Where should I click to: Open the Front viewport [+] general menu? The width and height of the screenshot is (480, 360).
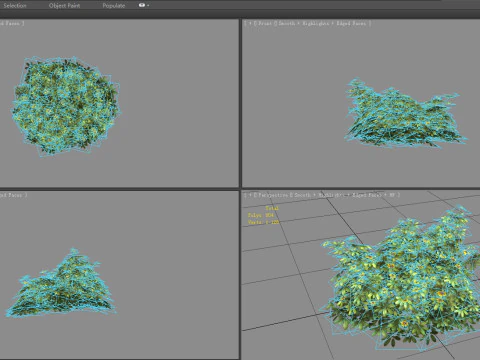[x=249, y=23]
